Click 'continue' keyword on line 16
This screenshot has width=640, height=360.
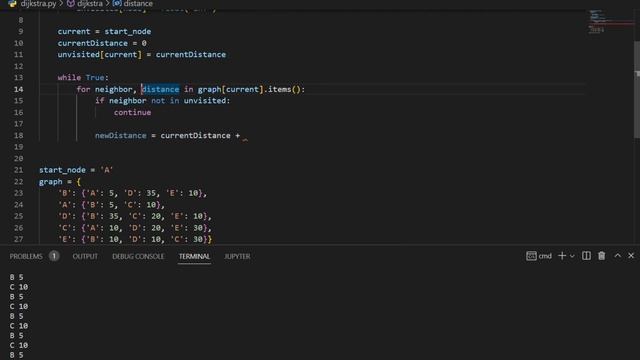point(132,112)
